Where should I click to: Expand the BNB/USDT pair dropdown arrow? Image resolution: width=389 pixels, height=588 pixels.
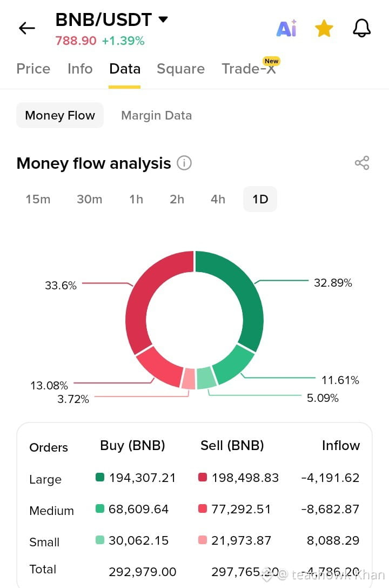click(163, 19)
